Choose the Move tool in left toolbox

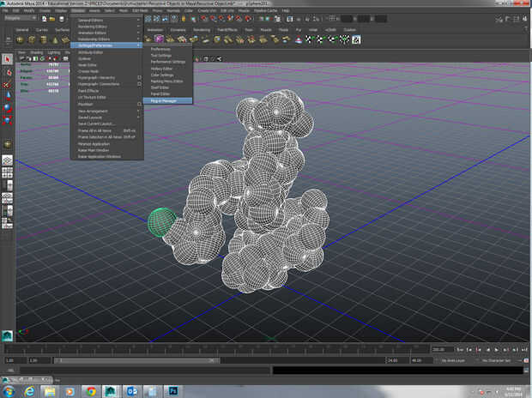8,95
